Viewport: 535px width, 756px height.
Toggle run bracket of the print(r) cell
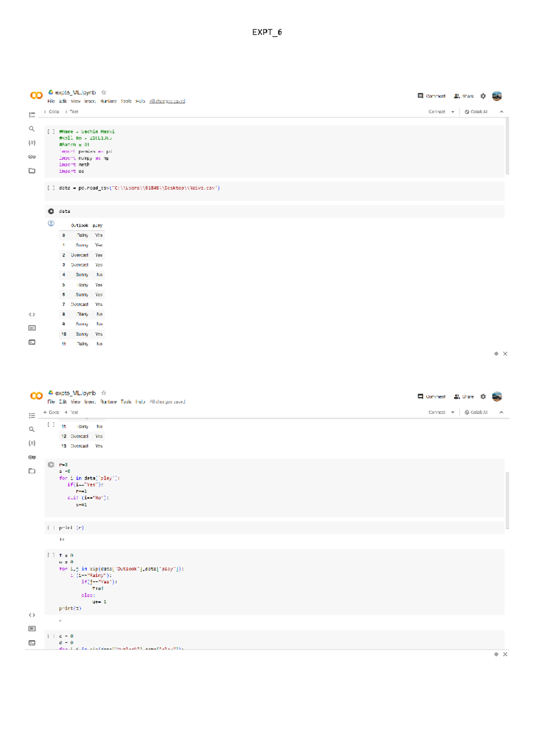click(x=51, y=528)
